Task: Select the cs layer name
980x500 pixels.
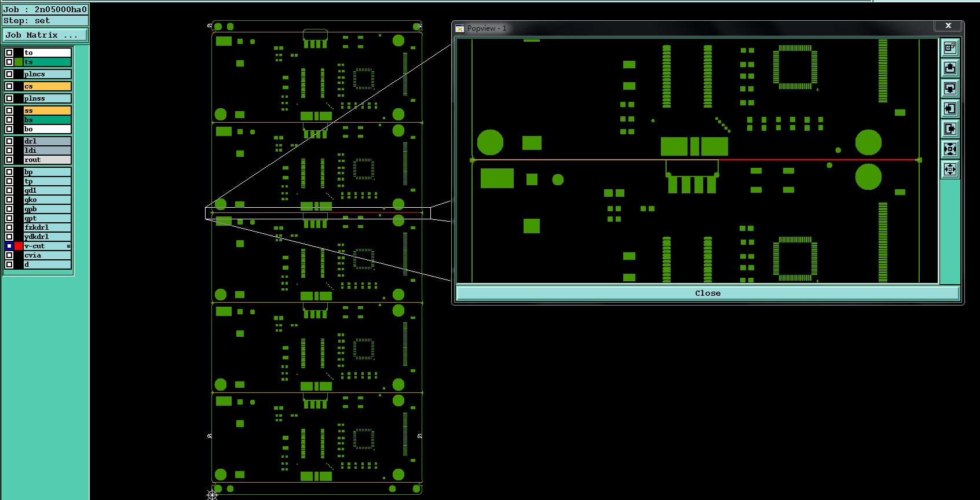Action: click(47, 86)
